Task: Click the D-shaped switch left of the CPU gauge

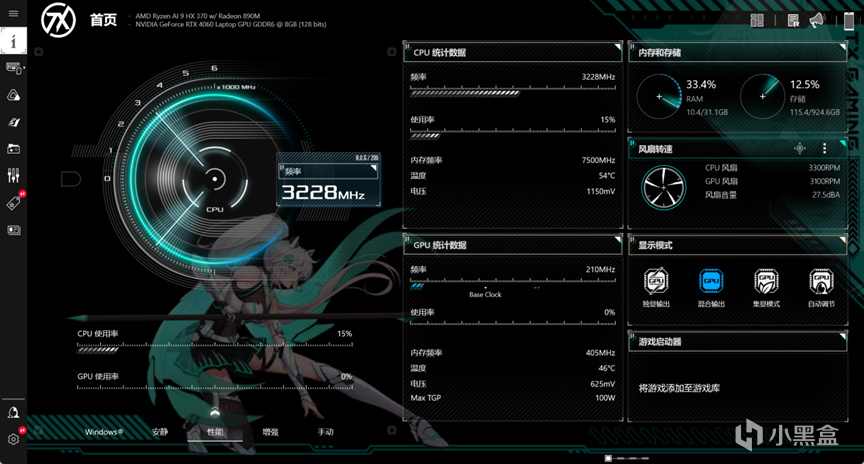Action: click(x=71, y=179)
